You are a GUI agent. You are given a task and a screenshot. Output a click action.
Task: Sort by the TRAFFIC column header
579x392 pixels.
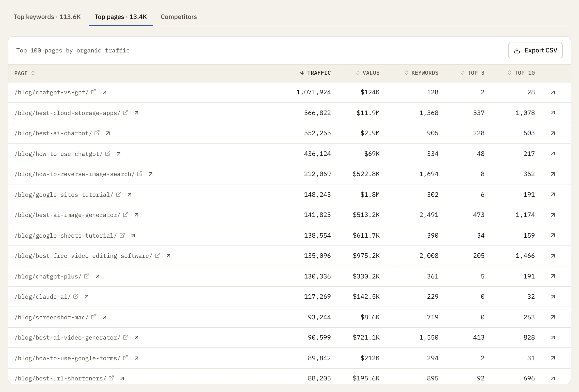tap(315, 73)
